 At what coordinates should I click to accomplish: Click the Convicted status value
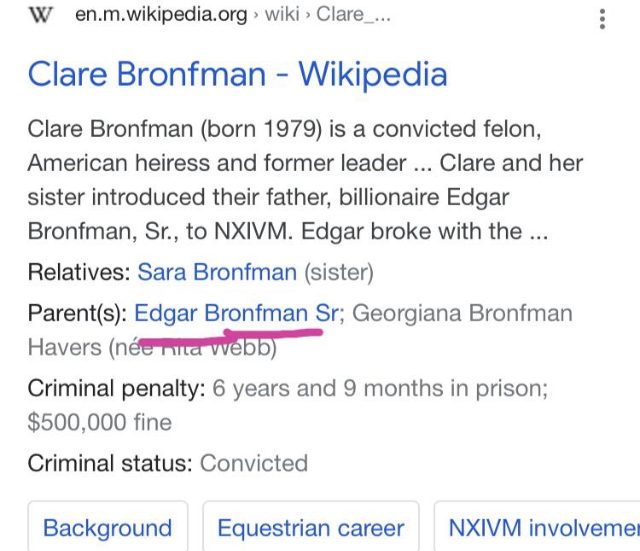coord(253,463)
